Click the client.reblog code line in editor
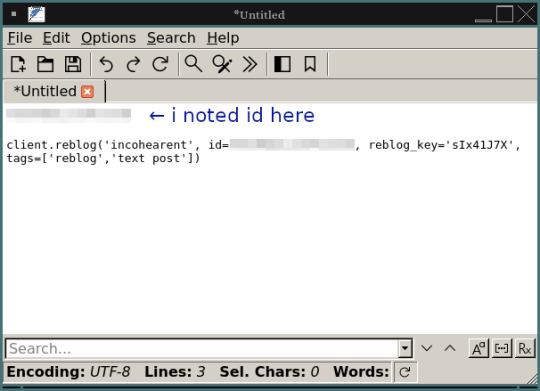 263,145
